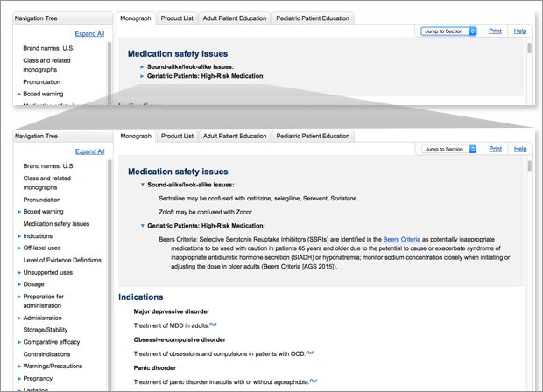Click the Pregnancy expand arrow in tree
Image resolution: width=543 pixels, height=392 pixels.
[18, 378]
